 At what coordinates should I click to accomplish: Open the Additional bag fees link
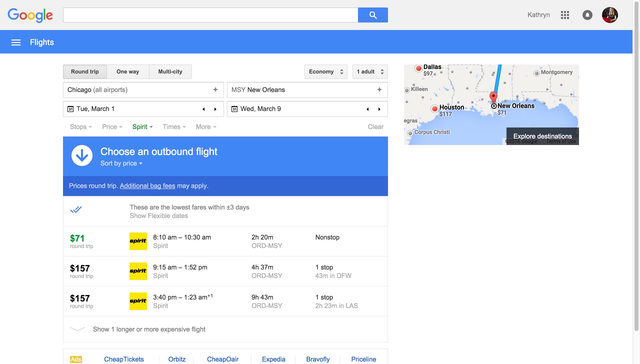pyautogui.click(x=147, y=186)
